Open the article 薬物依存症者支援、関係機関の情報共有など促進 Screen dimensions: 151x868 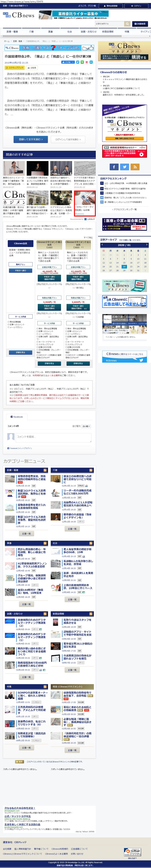(31, 478)
